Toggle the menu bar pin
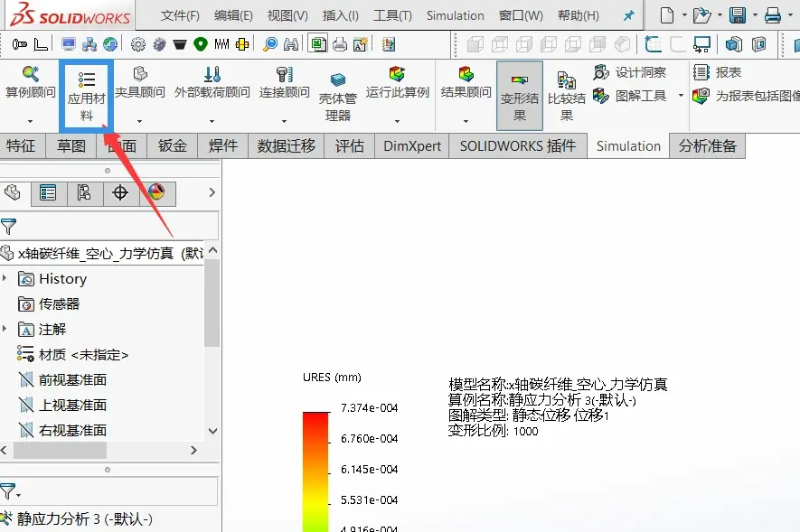The height and width of the screenshot is (532, 800). 629,15
